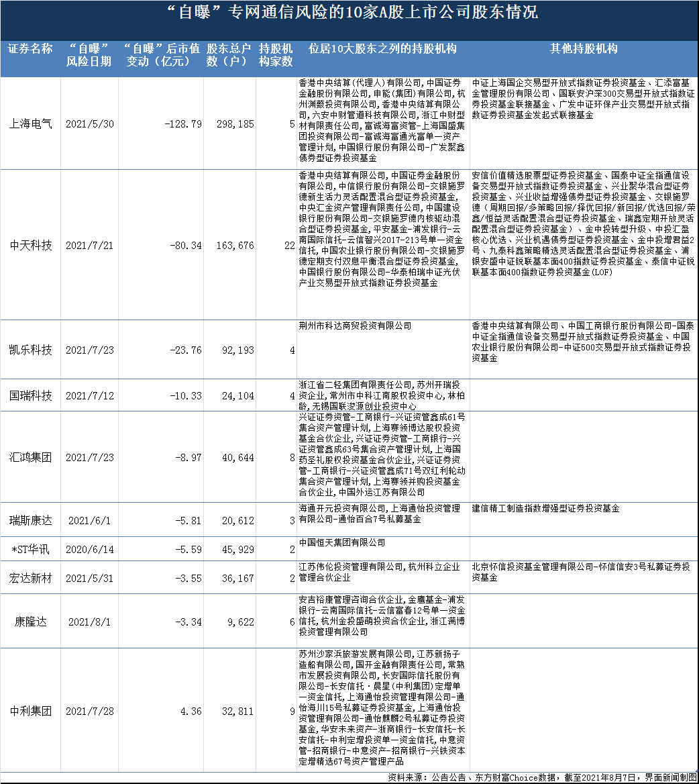
Task: Click the date 2021/8/1
Action: [89, 622]
